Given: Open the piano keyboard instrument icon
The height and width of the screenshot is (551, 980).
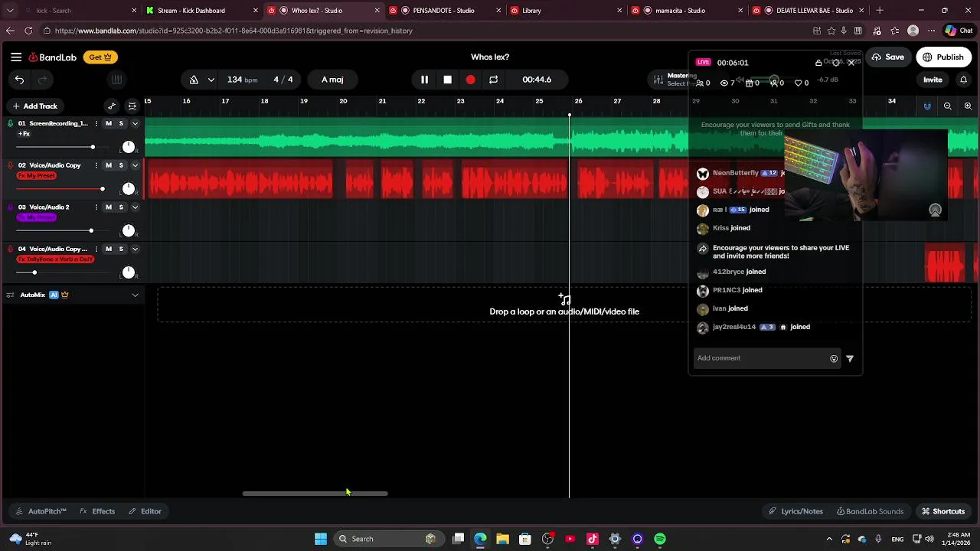Looking at the screenshot, I should coord(116,80).
